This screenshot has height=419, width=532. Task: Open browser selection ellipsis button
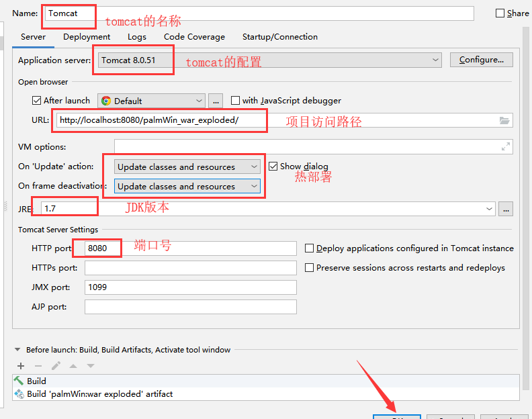click(216, 101)
